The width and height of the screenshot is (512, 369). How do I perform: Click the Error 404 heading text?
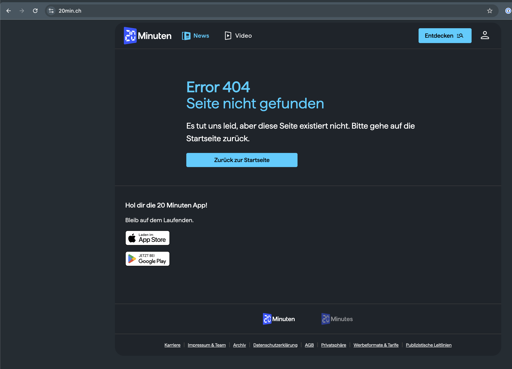[218, 87]
